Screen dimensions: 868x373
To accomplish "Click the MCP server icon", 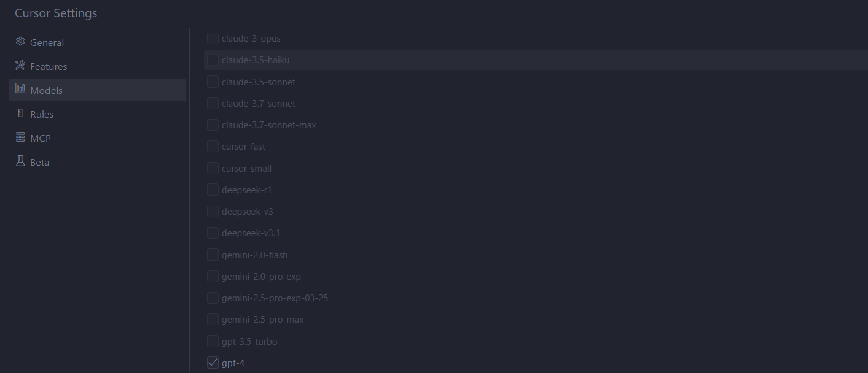I will (20, 137).
